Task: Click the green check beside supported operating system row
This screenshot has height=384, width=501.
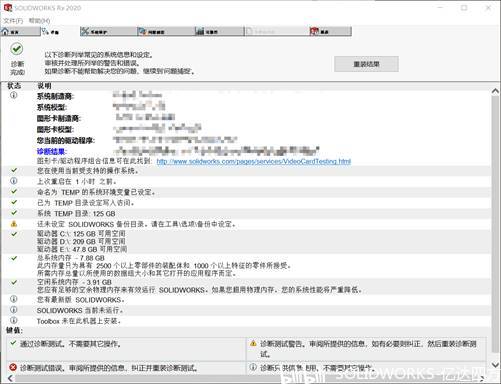Action: (x=14, y=170)
